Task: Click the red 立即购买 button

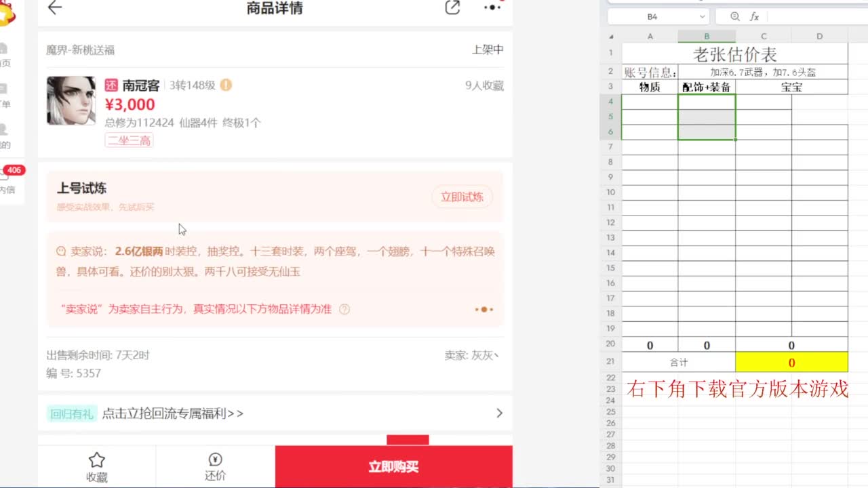Action: 394,466
